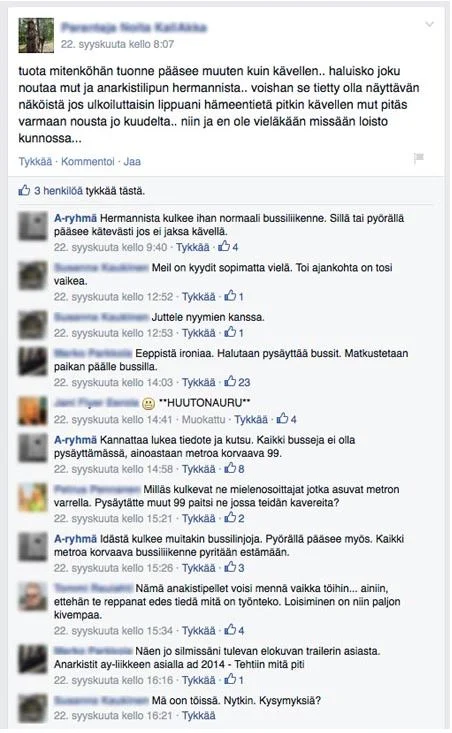Click the thumbs-up icon on the 15:26 comment

click(230, 568)
